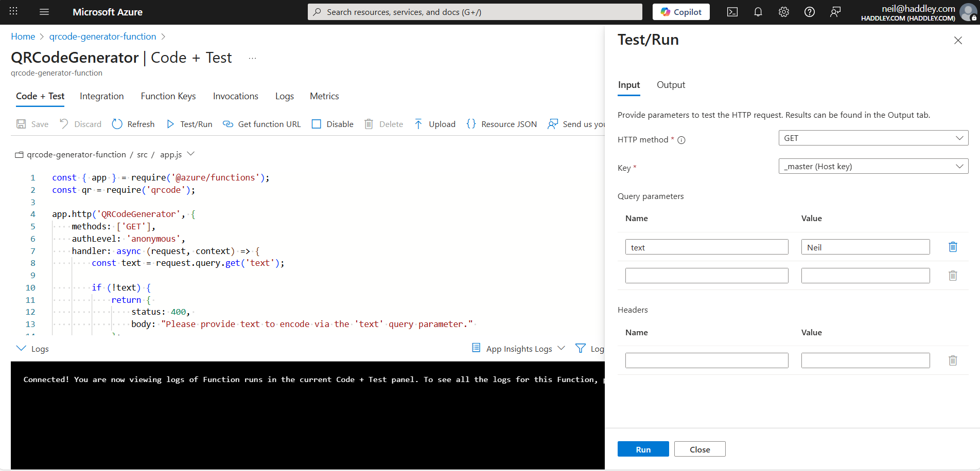The width and height of the screenshot is (980, 471).
Task: Collapse the Logs panel
Action: tap(21, 348)
